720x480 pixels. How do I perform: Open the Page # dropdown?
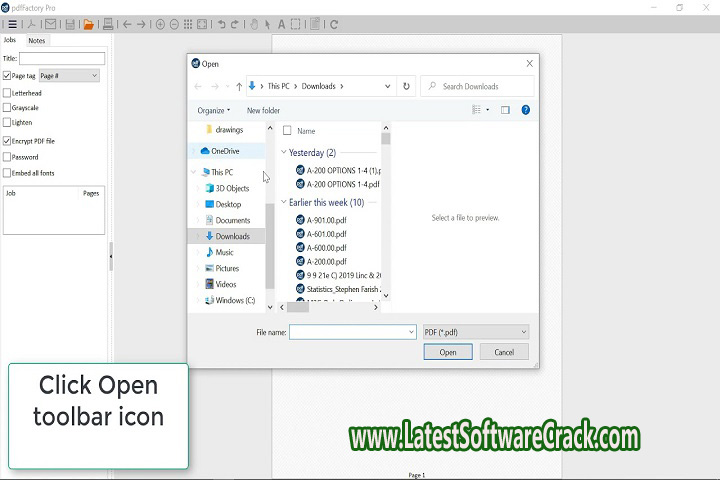pos(69,76)
